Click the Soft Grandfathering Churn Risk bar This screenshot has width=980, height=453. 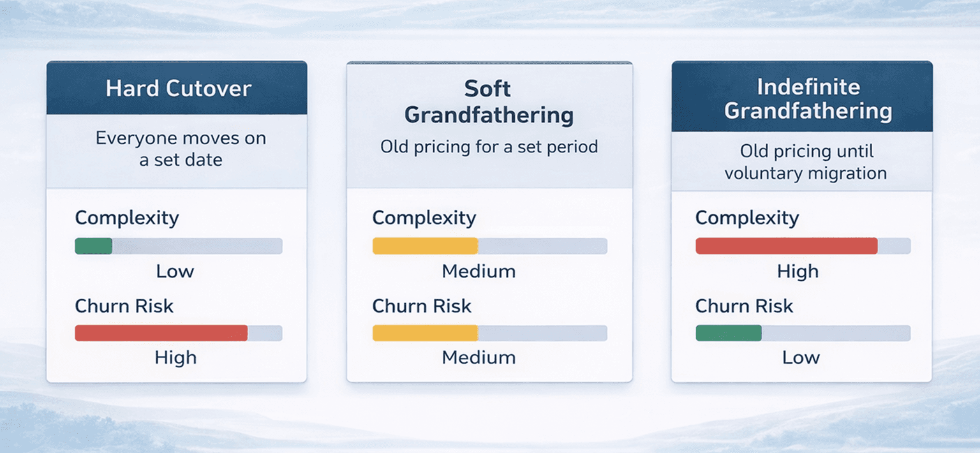coord(425,333)
